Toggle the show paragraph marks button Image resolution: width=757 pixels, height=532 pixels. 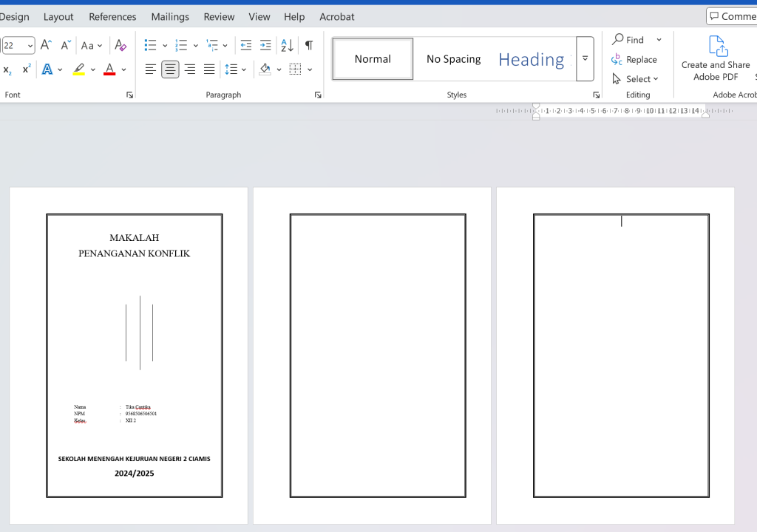pyautogui.click(x=309, y=46)
